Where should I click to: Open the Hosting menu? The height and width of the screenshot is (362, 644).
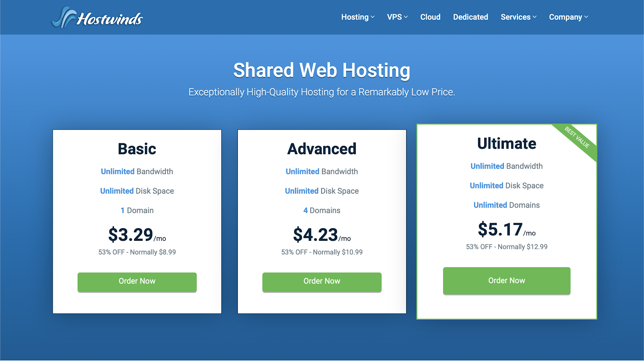(x=358, y=17)
